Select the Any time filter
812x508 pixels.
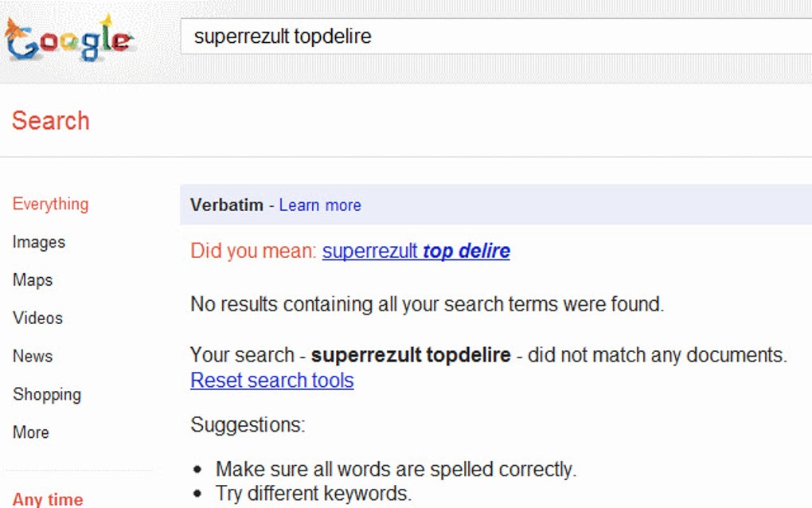[48, 499]
